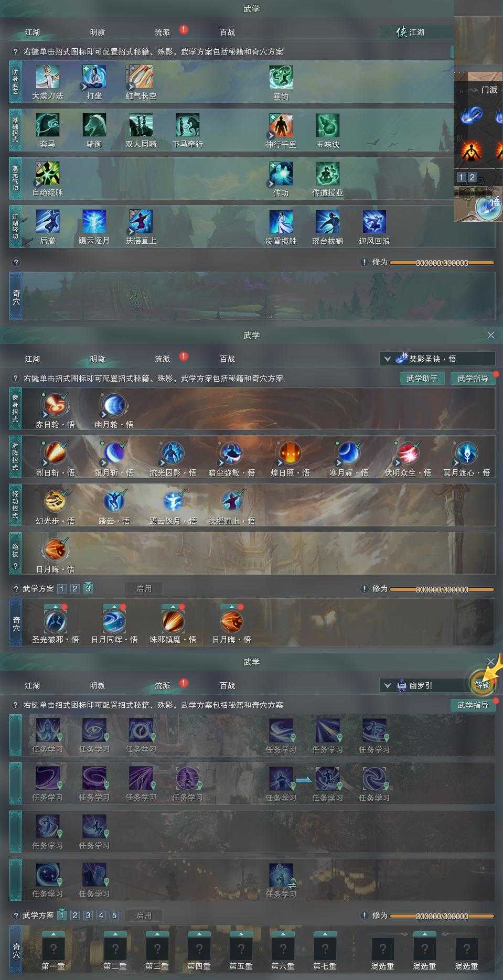Image resolution: width=503 pixels, height=980 pixels.
Task: Select martial scheme number 5 in bottom panel
Action: tap(114, 916)
